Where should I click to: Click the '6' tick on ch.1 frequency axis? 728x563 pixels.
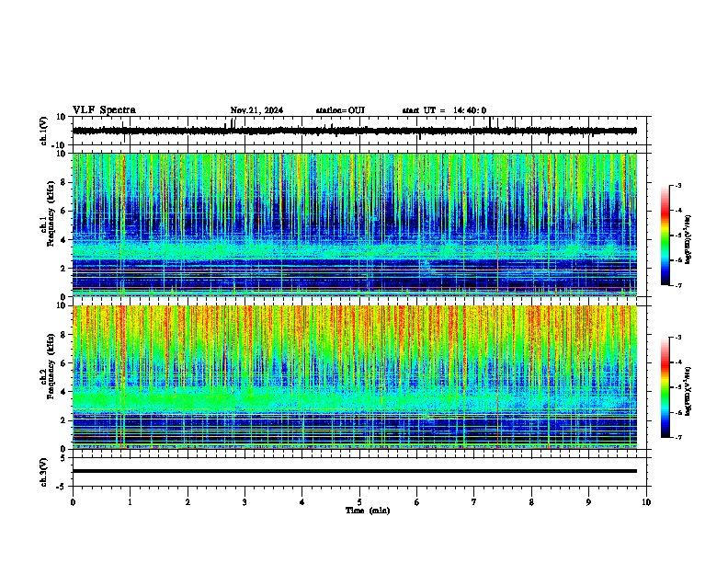point(63,211)
